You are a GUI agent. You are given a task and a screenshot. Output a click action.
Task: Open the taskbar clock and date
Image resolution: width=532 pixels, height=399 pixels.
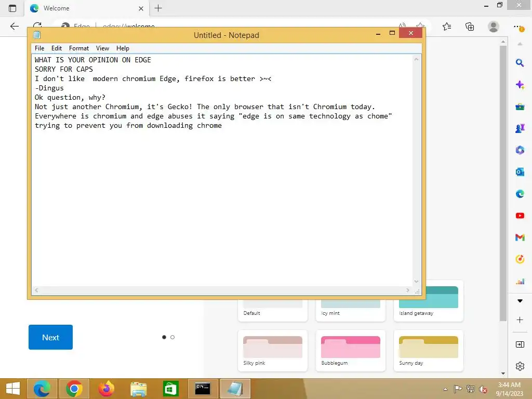point(509,389)
